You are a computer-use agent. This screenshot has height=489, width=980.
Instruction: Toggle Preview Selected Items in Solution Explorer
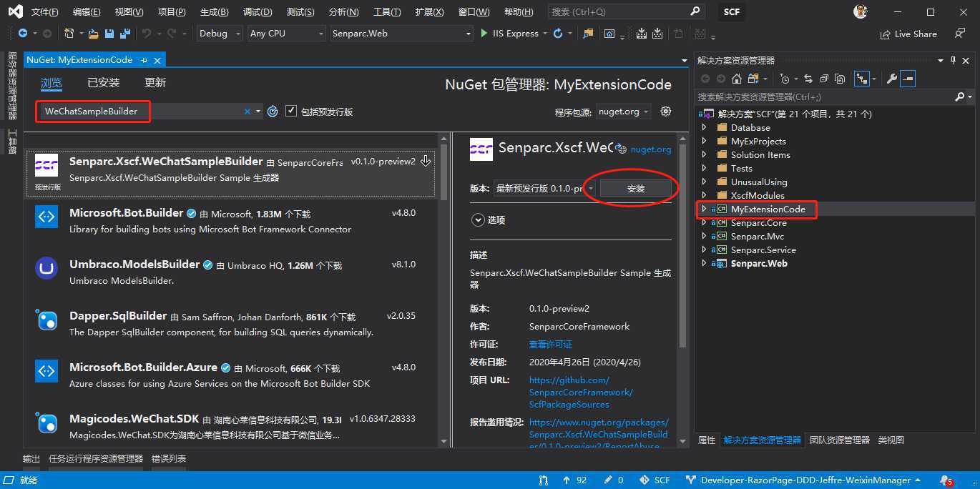(x=908, y=79)
